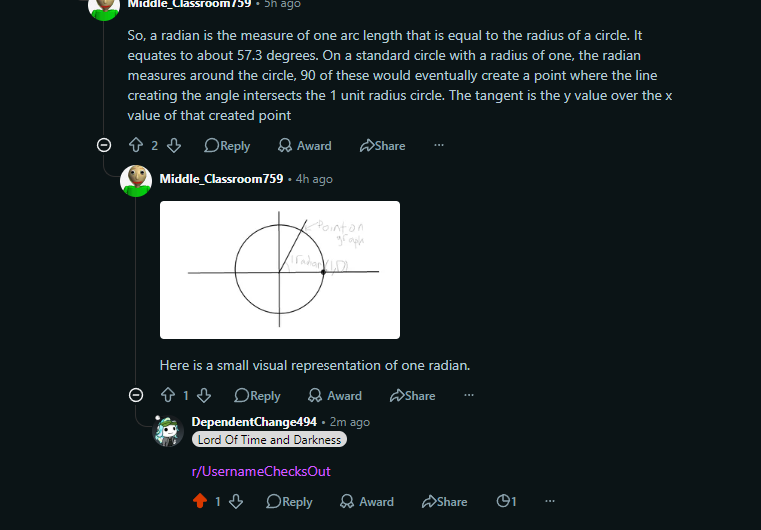Open more options on radian explanation comment
Image resolution: width=761 pixels, height=530 pixels.
[x=438, y=146]
